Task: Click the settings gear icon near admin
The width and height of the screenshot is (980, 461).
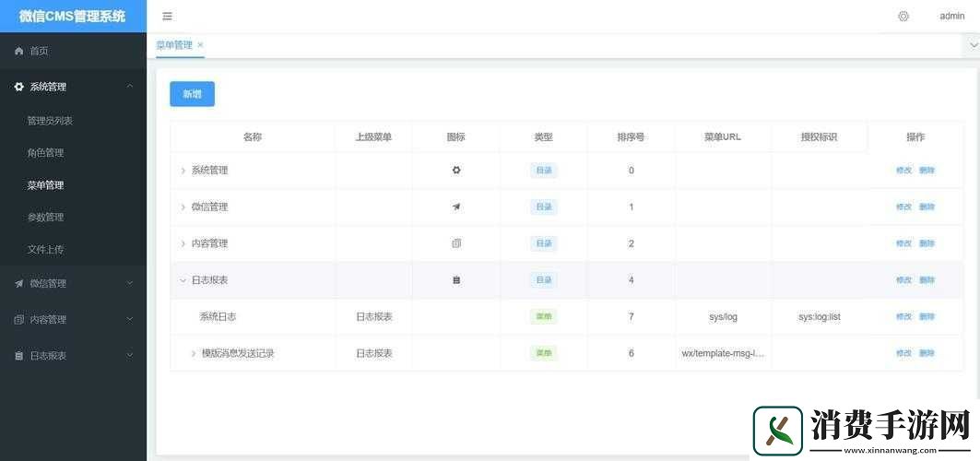Action: [x=903, y=17]
